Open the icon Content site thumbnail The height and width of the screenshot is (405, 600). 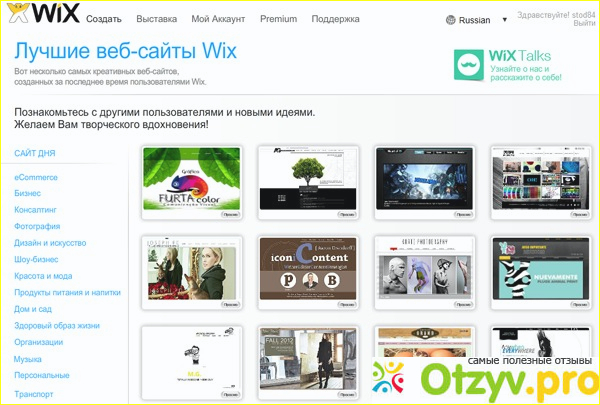(307, 272)
